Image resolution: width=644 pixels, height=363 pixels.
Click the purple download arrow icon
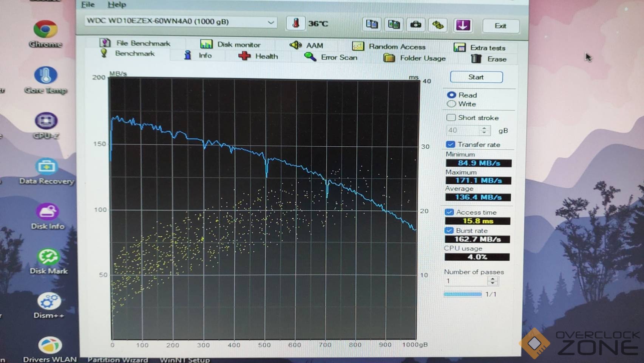pyautogui.click(x=463, y=25)
